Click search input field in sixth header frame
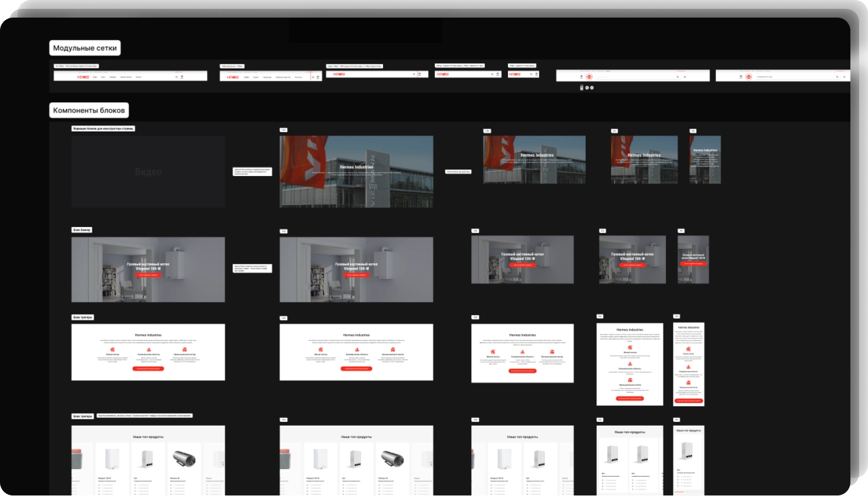This screenshot has height=496, width=868. 638,77
